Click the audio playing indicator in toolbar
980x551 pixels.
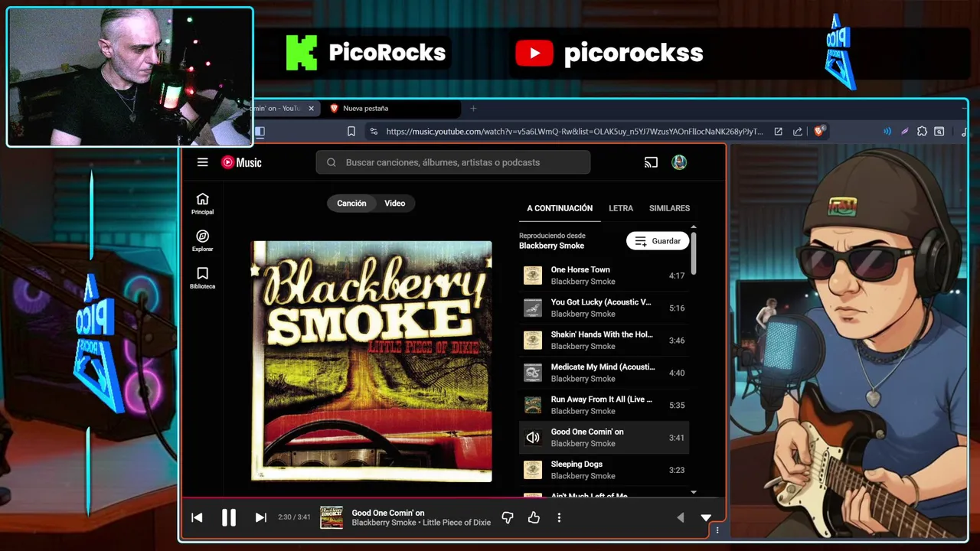887,132
